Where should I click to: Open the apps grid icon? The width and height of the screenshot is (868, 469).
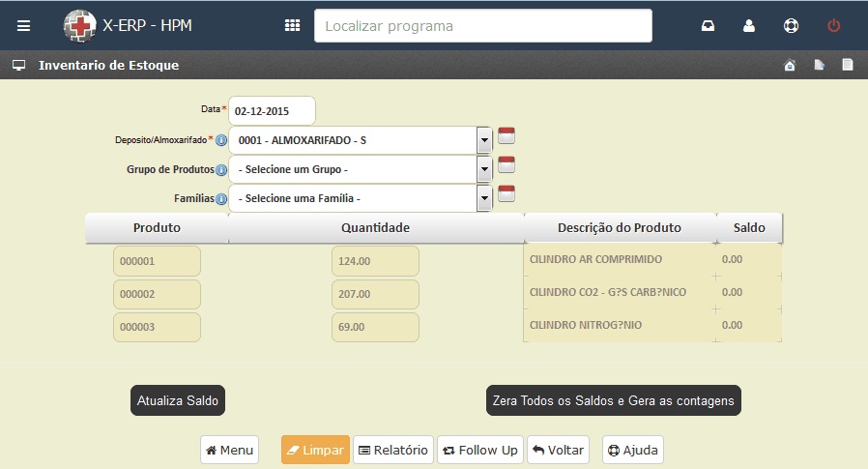coord(292,25)
